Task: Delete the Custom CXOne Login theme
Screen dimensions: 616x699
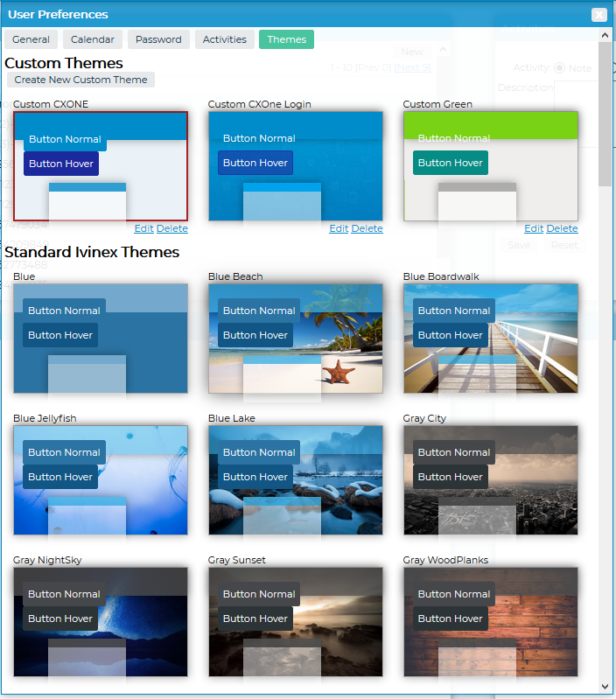Action: [x=367, y=228]
